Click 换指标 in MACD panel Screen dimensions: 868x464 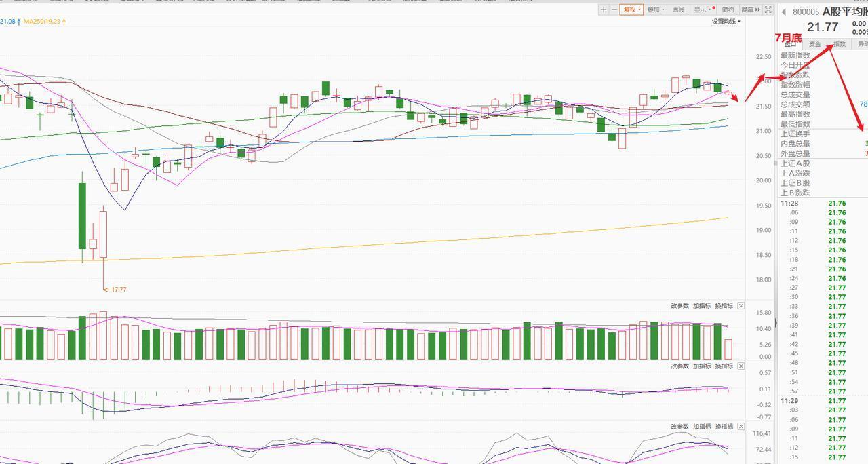[x=724, y=366]
